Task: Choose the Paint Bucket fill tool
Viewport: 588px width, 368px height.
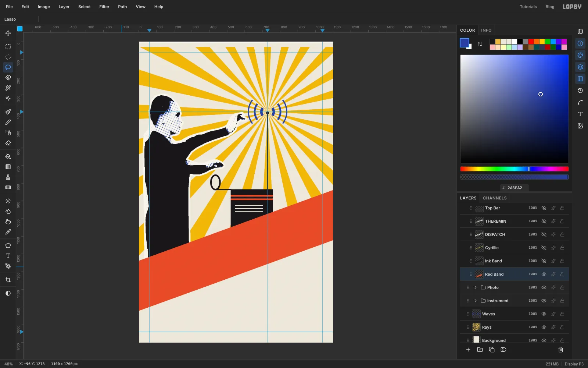Action: 8,156
